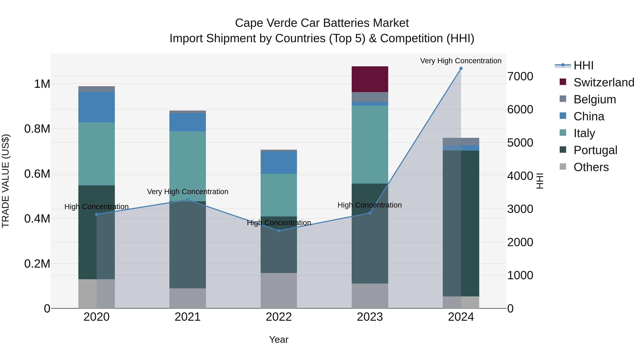
Task: Click the 3000 HHI axis tick label
Action: [x=520, y=209]
